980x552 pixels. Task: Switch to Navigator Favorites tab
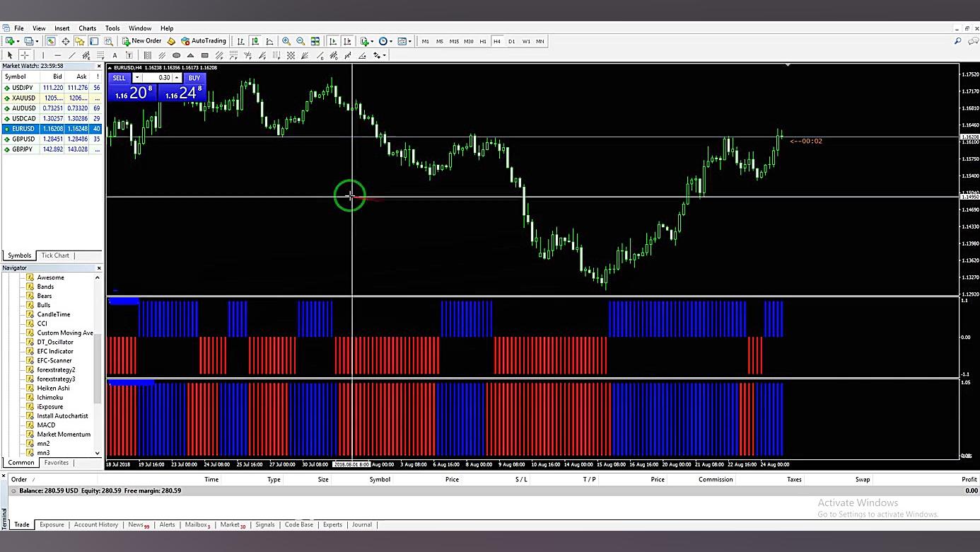57,463
